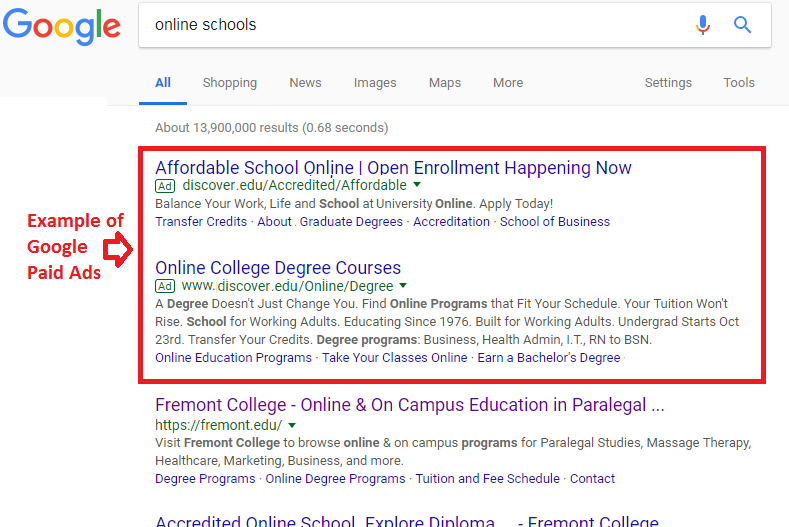Click the 'About 13,900,000 results' text
Image resolution: width=789 pixels, height=527 pixels.
tap(272, 128)
